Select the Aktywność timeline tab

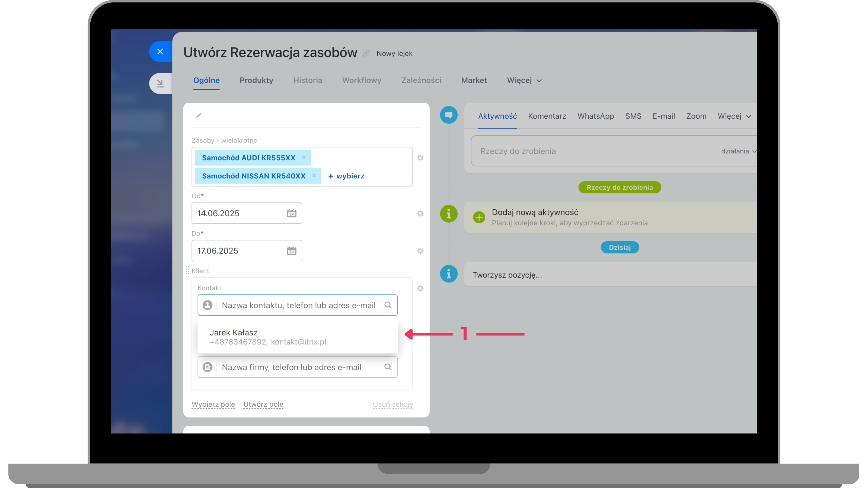click(x=497, y=116)
